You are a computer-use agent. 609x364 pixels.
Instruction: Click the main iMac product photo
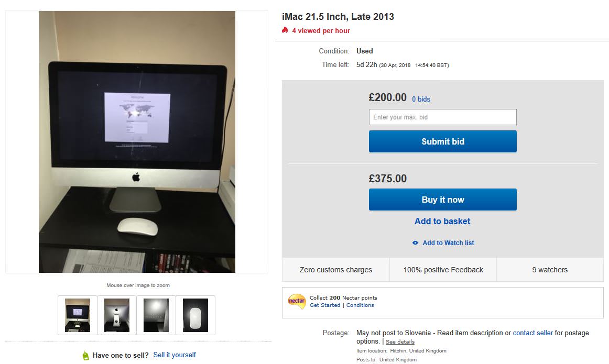(x=137, y=142)
